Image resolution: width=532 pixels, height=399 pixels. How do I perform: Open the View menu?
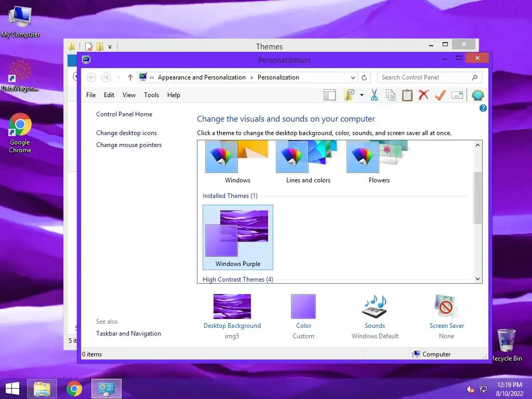tap(129, 95)
